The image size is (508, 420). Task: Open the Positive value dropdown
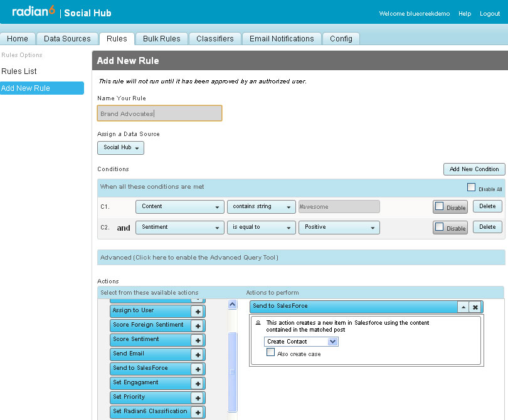click(x=339, y=228)
